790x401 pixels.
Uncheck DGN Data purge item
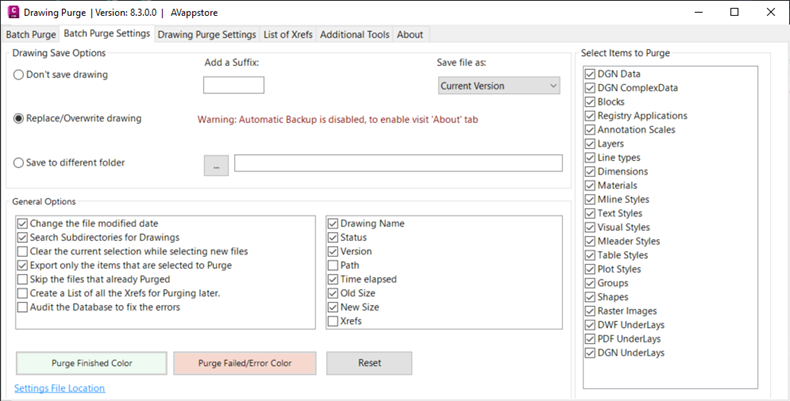click(613, 74)
